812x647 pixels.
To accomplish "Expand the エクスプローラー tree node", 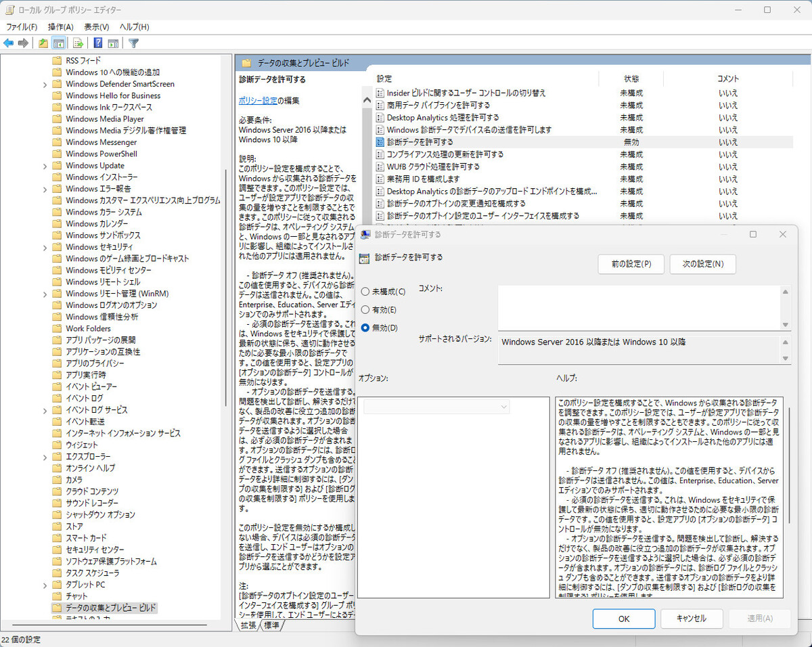I will 45,456.
